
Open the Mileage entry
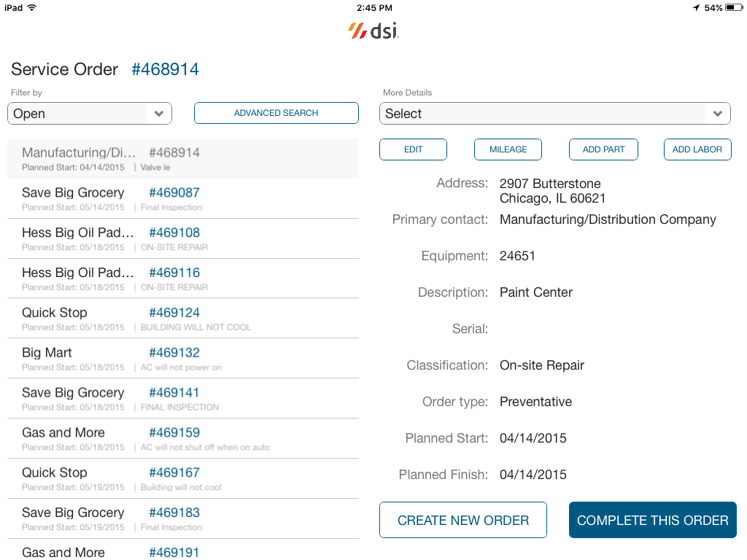[508, 149]
